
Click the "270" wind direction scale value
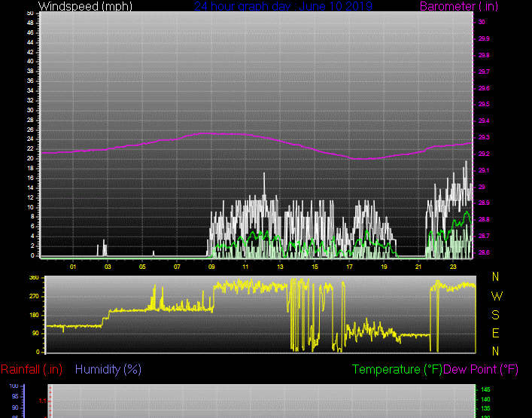pyautogui.click(x=34, y=297)
